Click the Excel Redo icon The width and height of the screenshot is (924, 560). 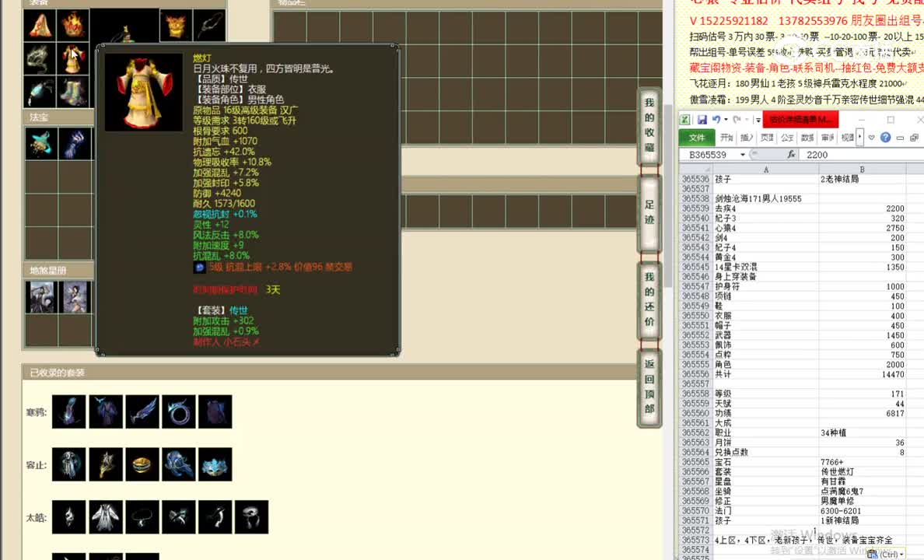737,120
